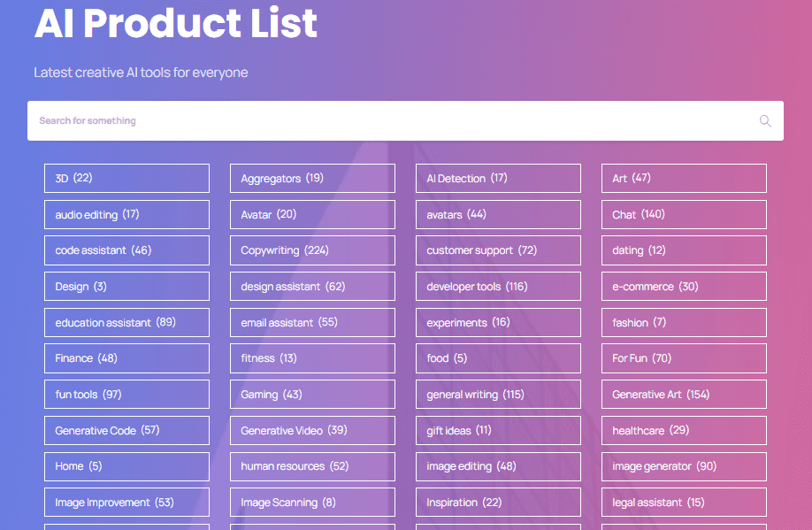Viewport: 812px width, 530px height.
Task: Select the e-commerce category
Action: click(x=684, y=286)
